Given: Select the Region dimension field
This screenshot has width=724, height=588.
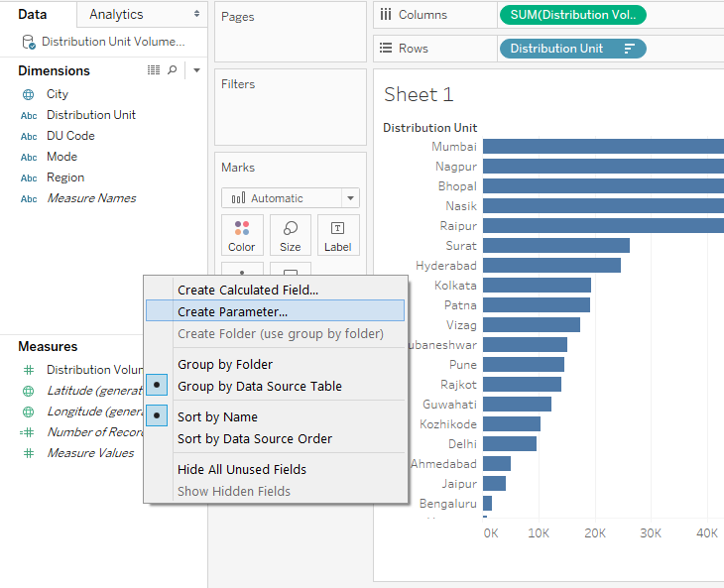Looking at the screenshot, I should pyautogui.click(x=65, y=177).
